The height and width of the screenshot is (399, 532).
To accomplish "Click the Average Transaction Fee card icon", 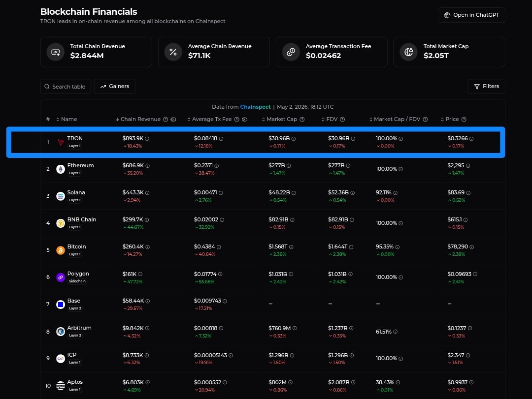I will [291, 52].
